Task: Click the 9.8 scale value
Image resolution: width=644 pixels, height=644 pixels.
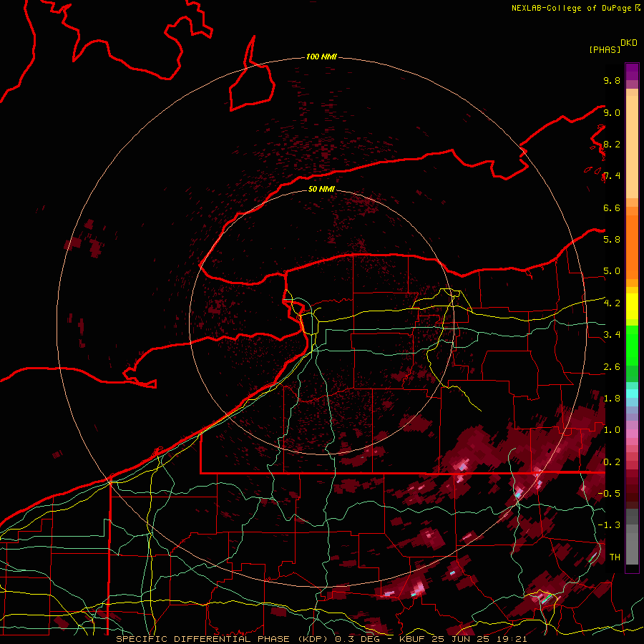Action: tap(612, 80)
